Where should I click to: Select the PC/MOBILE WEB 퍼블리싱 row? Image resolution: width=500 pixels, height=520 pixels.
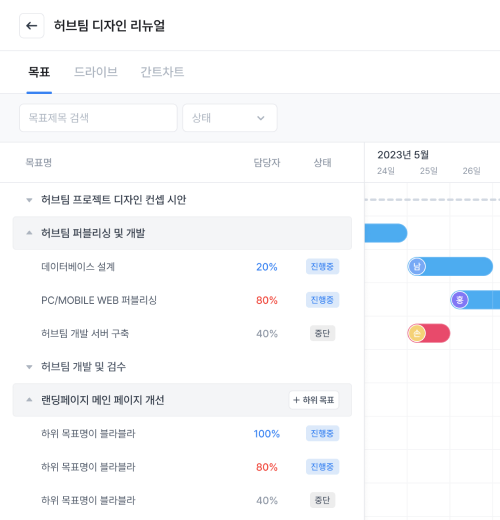(x=182, y=300)
